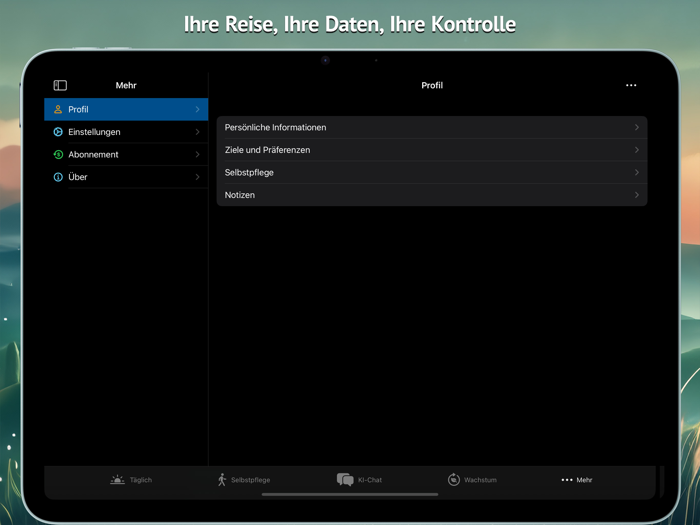Select Profil in the sidebar
This screenshot has width=700, height=525.
click(126, 109)
